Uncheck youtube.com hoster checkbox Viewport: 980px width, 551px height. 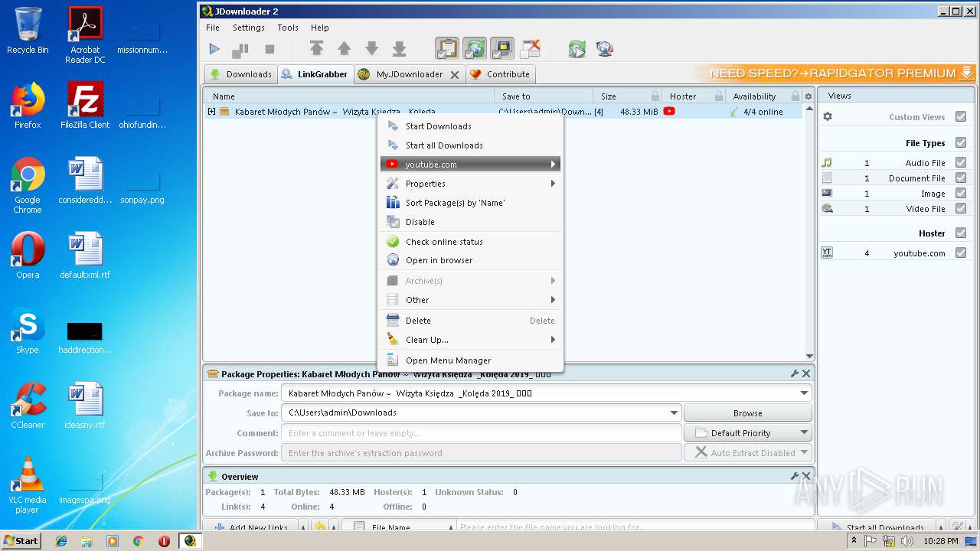point(961,253)
